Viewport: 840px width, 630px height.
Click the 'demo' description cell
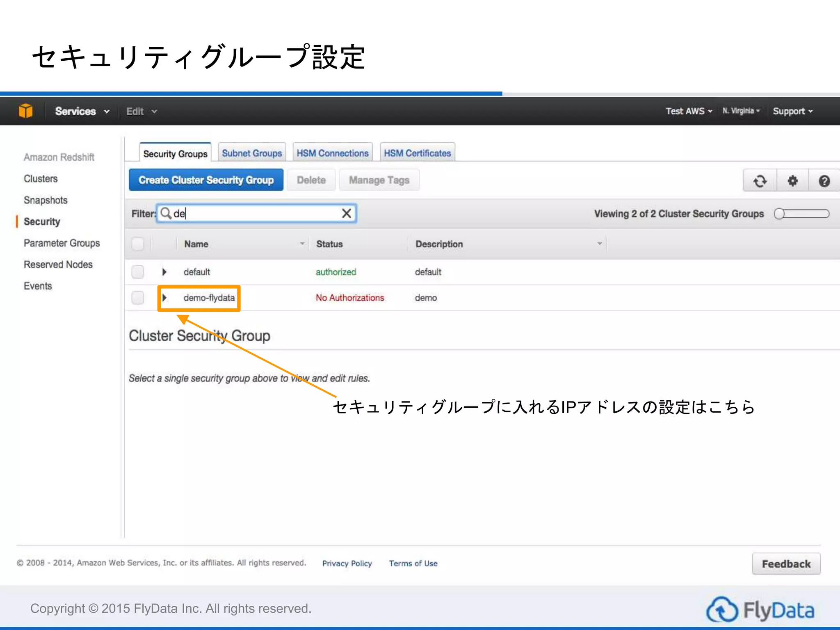coord(426,298)
